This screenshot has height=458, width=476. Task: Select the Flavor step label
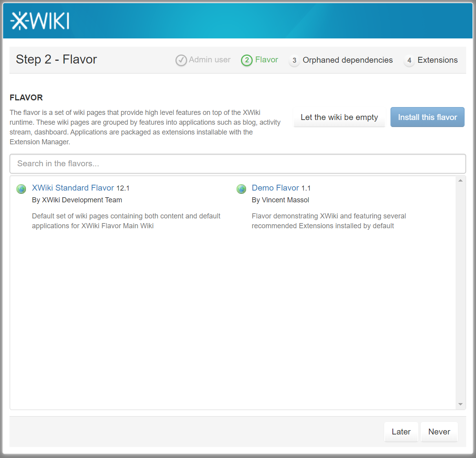pos(266,60)
